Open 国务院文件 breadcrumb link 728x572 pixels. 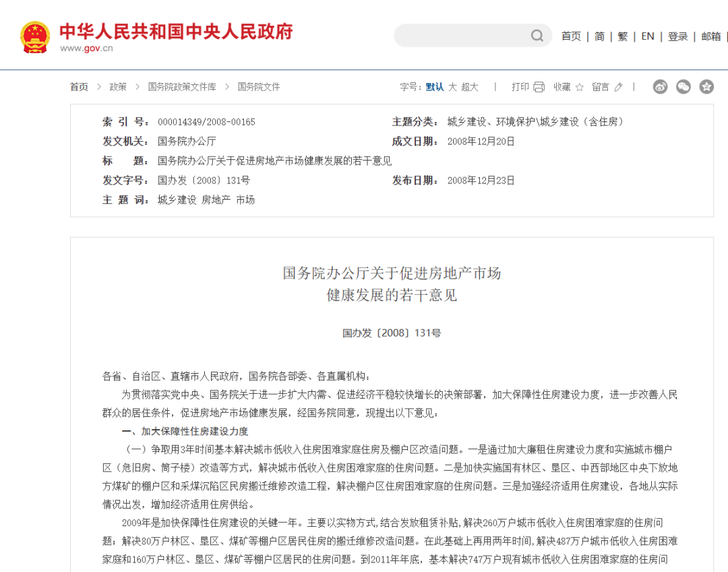pyautogui.click(x=259, y=87)
